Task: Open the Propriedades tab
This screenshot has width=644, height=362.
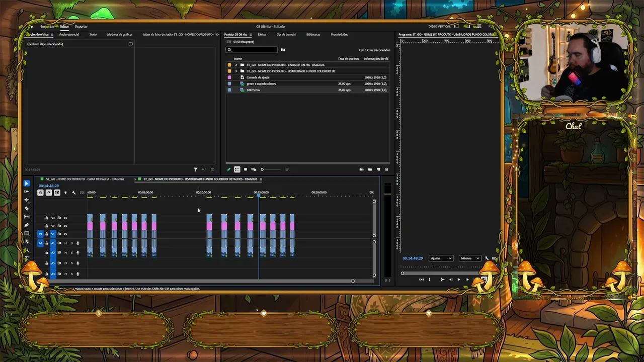Action: click(339, 35)
